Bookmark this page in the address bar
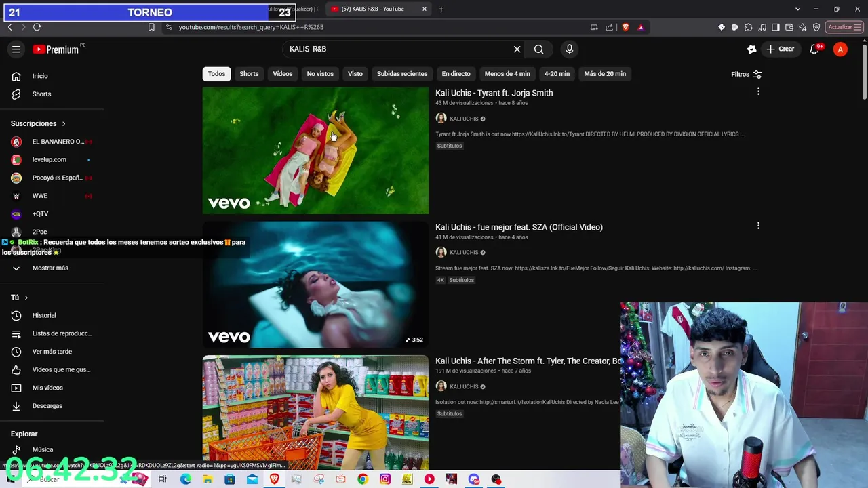Image resolution: width=868 pixels, height=488 pixels. [151, 27]
